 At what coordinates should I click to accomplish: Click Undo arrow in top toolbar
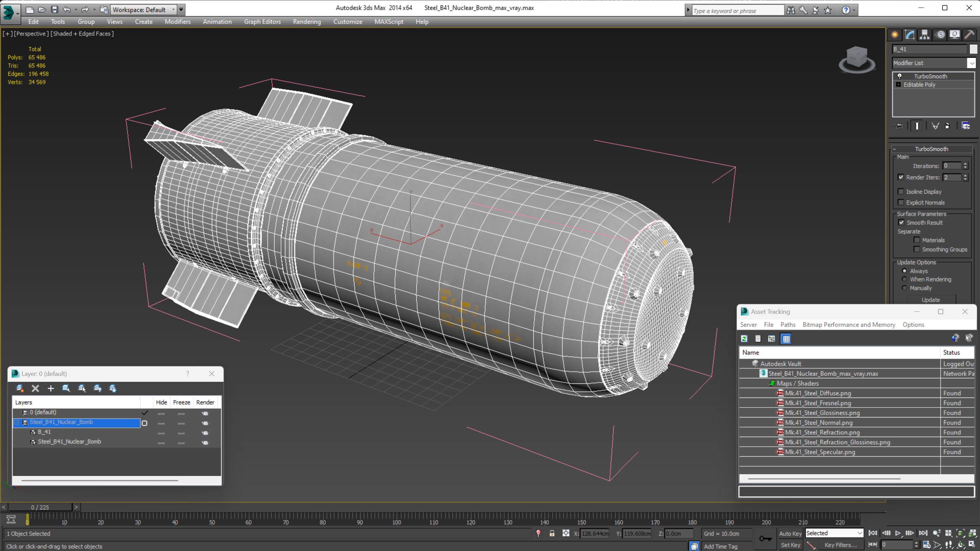point(67,10)
